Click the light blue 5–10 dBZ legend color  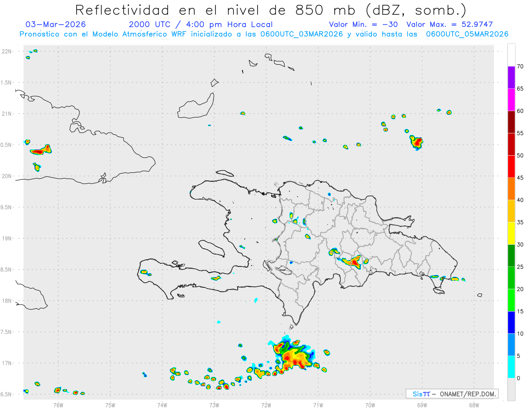pos(511,345)
